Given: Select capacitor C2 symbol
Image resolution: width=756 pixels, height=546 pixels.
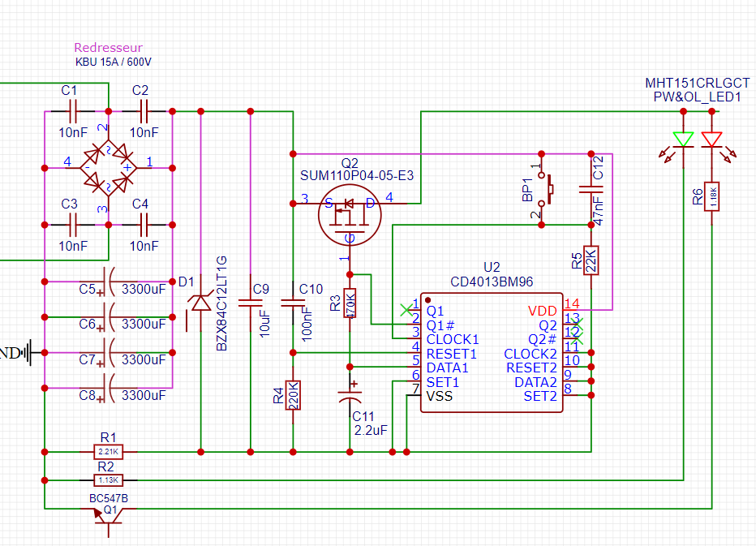Looking at the screenshot, I should coord(144,111).
